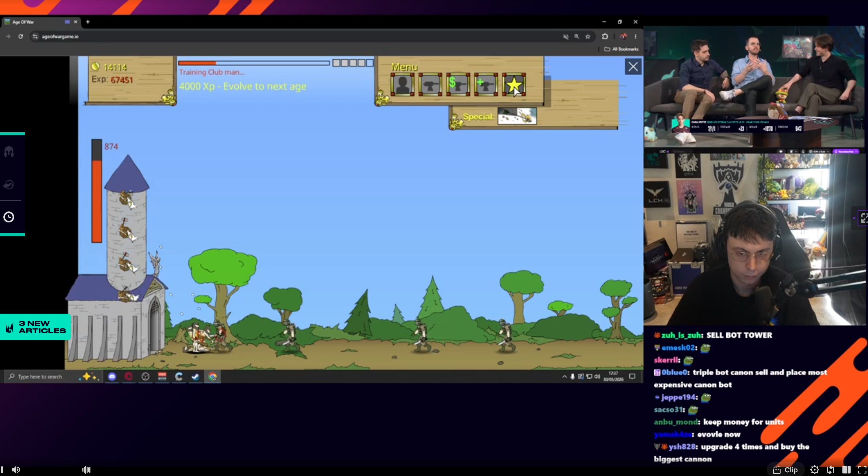Open a new browser tab
The image size is (868, 476).
tap(88, 22)
